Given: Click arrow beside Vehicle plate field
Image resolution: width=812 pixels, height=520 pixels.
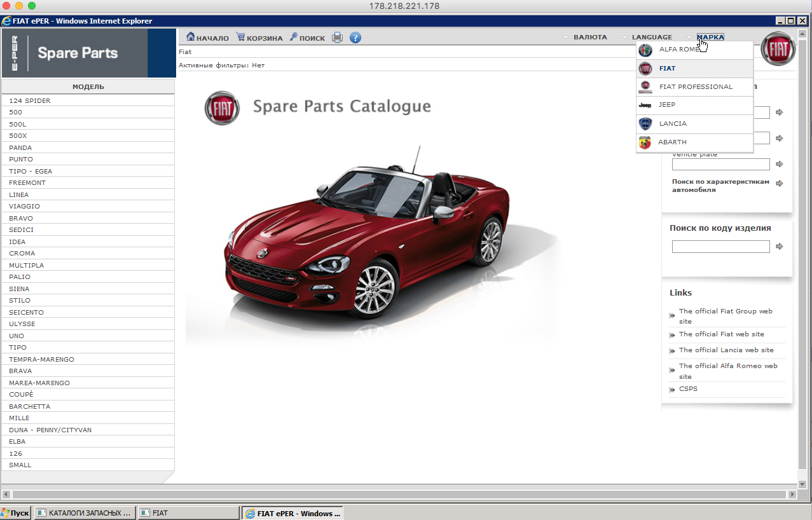Looking at the screenshot, I should point(780,164).
